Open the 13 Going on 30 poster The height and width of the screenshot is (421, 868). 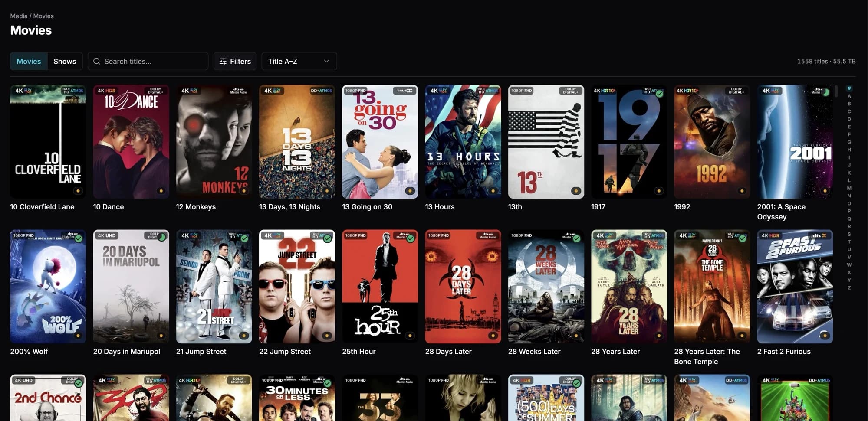380,142
